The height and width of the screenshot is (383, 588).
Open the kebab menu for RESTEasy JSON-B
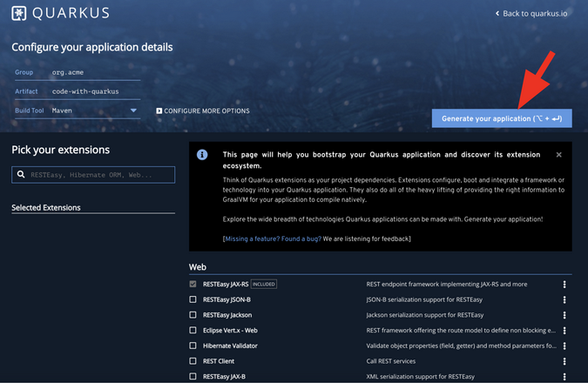(x=564, y=299)
